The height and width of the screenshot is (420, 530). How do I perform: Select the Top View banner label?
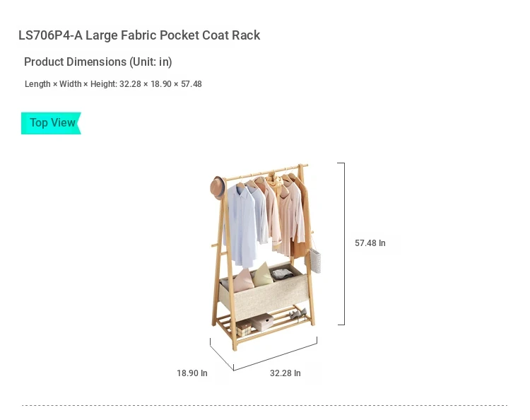52,123
